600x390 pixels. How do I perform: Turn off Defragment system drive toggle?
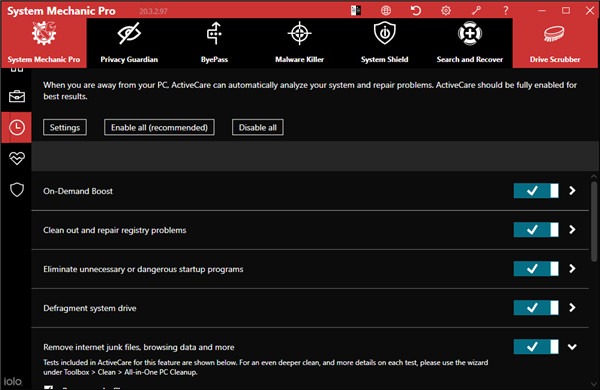point(536,308)
